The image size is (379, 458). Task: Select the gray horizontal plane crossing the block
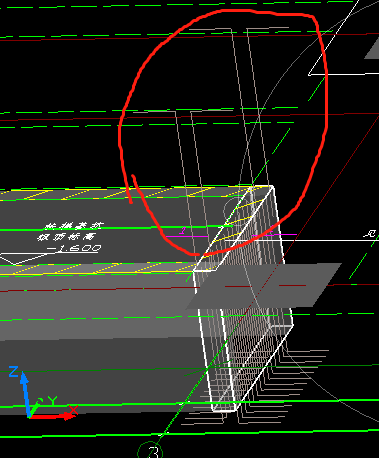point(263,286)
